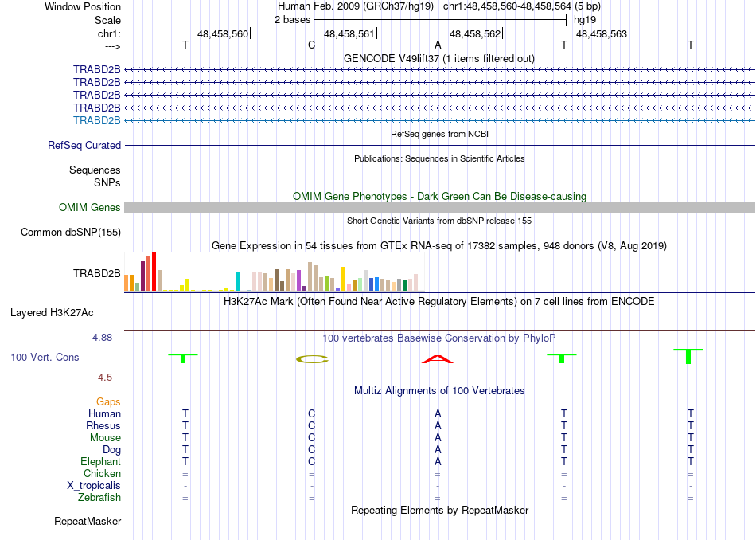Select the Mouse alignment row label
Screen dimensions: 756x540
click(x=105, y=438)
